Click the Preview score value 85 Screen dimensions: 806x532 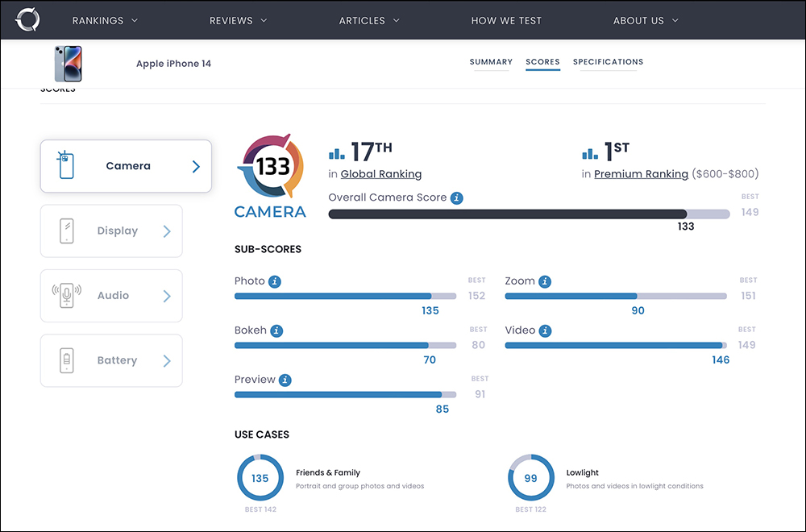(x=442, y=409)
